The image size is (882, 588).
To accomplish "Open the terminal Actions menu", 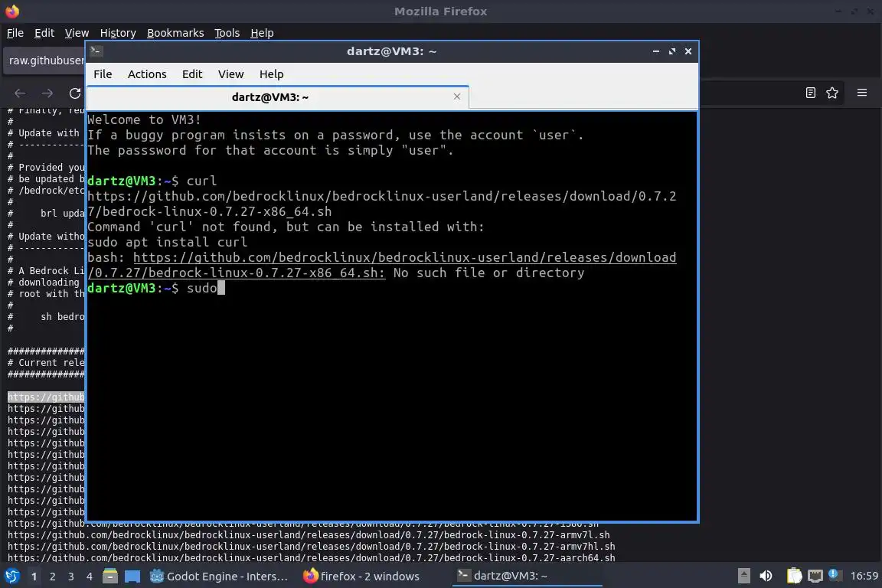I will click(147, 74).
